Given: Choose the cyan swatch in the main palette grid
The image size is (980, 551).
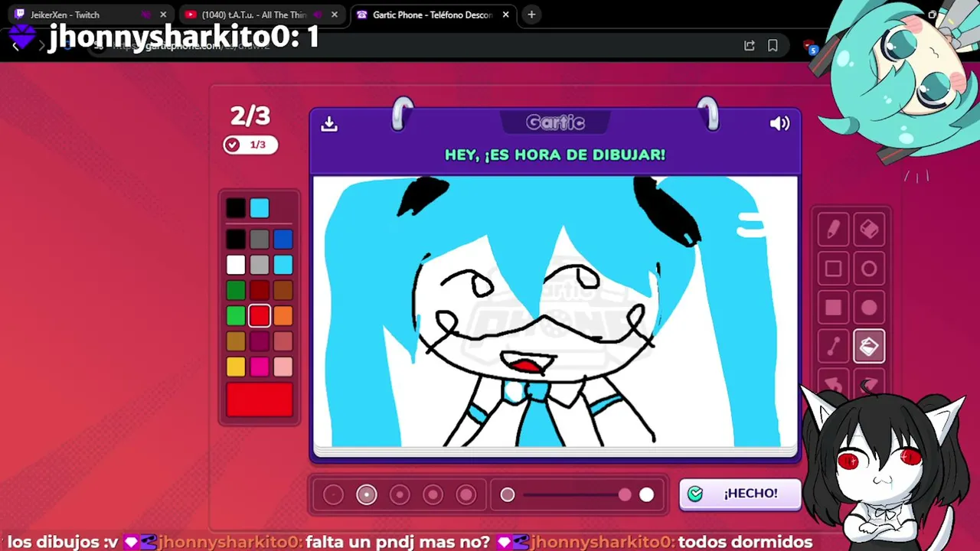Looking at the screenshot, I should (x=283, y=265).
